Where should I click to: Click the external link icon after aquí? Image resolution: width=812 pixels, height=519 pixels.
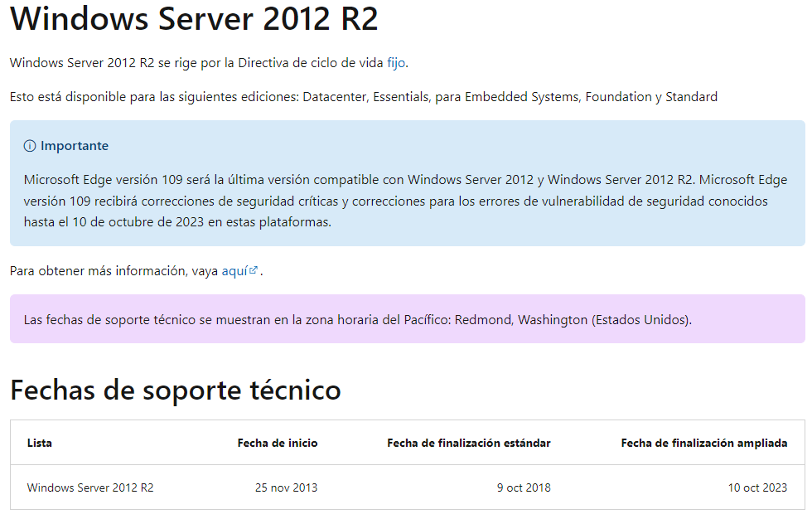point(254,270)
